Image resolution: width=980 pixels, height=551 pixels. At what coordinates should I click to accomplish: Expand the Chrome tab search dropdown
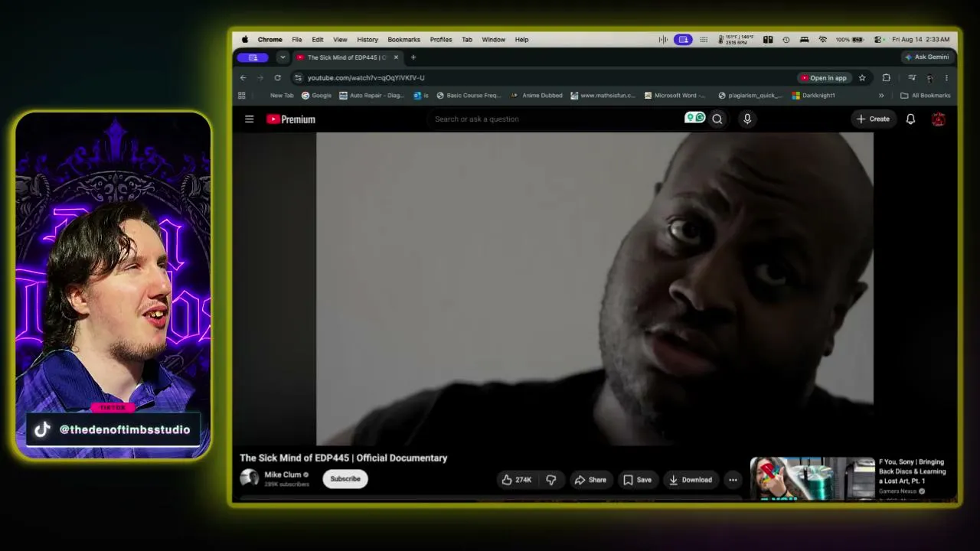(283, 57)
